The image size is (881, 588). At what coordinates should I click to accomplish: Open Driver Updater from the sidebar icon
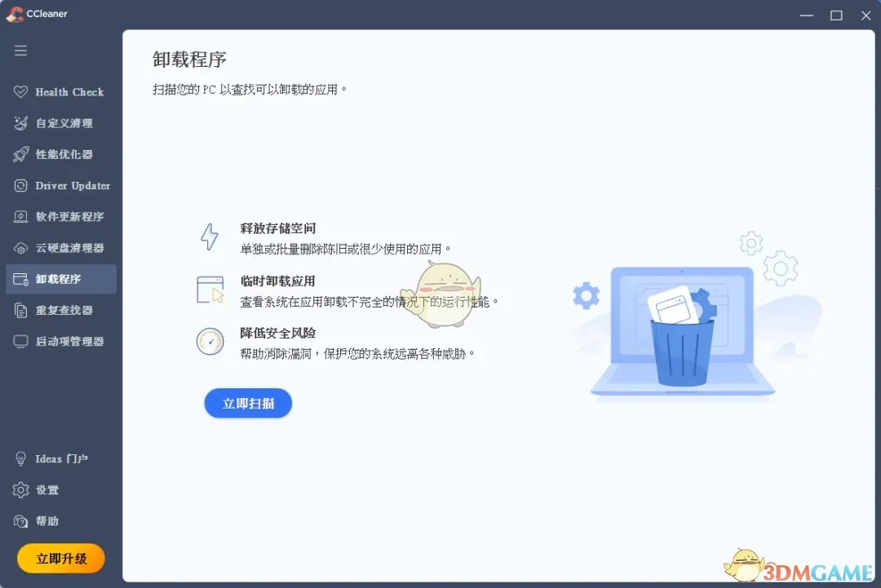coord(20,185)
